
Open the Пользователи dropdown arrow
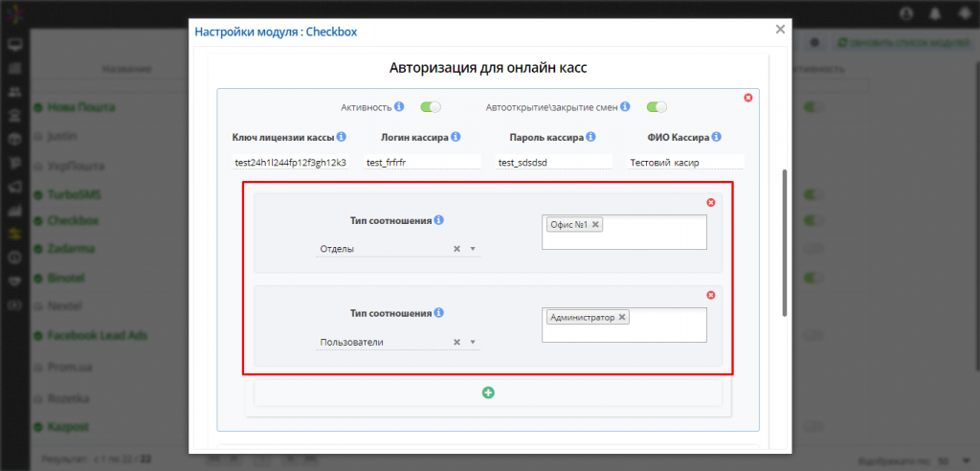click(473, 342)
